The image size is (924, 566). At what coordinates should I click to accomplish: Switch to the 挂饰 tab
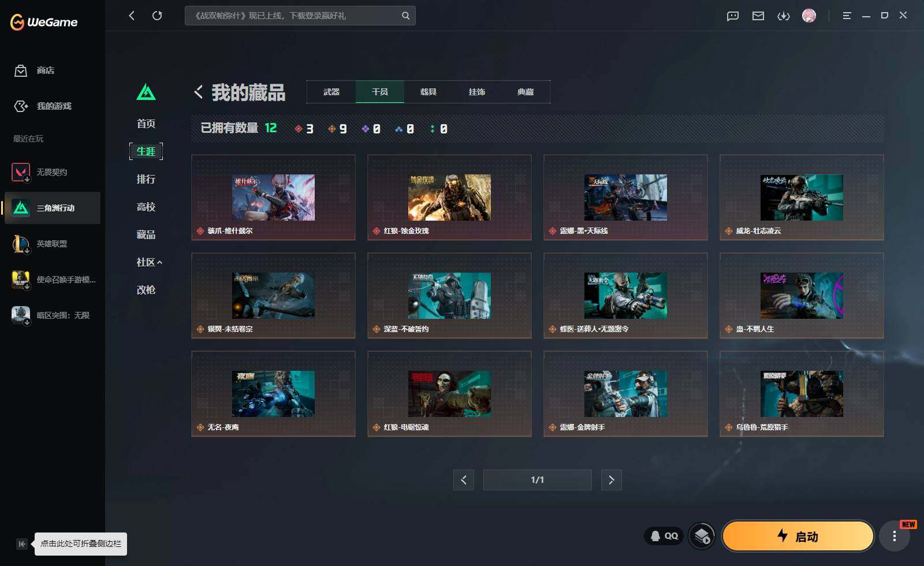point(477,92)
